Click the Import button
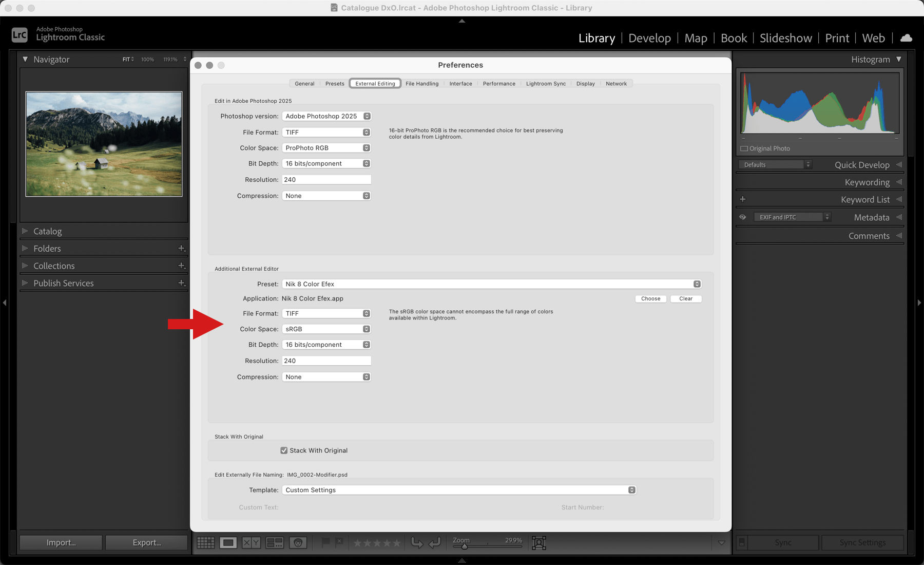 pyautogui.click(x=61, y=542)
